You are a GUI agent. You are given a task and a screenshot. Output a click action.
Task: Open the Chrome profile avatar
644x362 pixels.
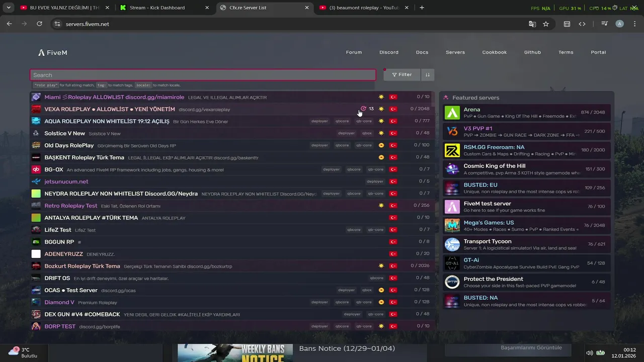tap(620, 24)
